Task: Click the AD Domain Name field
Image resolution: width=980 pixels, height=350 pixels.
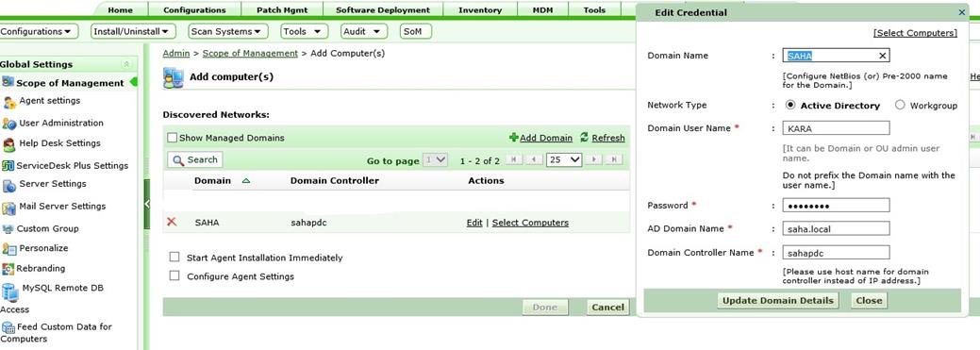Action: (x=837, y=228)
